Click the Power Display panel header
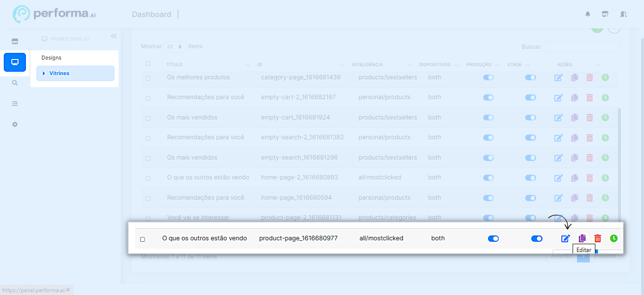The width and height of the screenshot is (644, 295). pos(66,39)
